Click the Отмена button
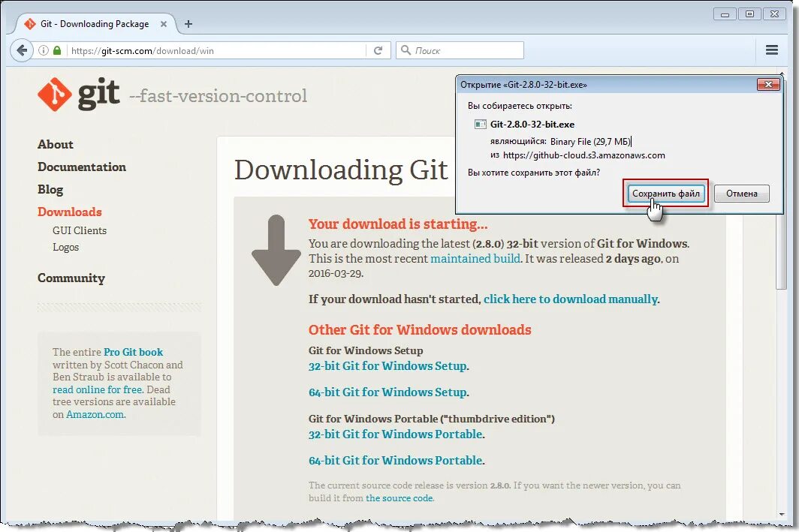799x532 pixels. click(x=741, y=194)
